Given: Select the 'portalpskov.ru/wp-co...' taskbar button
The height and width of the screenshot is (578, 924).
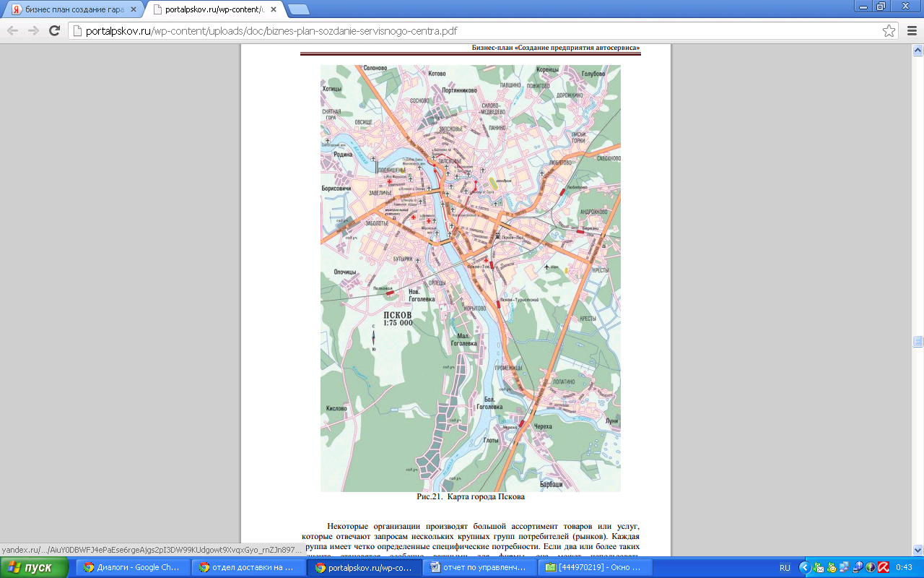Looking at the screenshot, I should [x=364, y=567].
